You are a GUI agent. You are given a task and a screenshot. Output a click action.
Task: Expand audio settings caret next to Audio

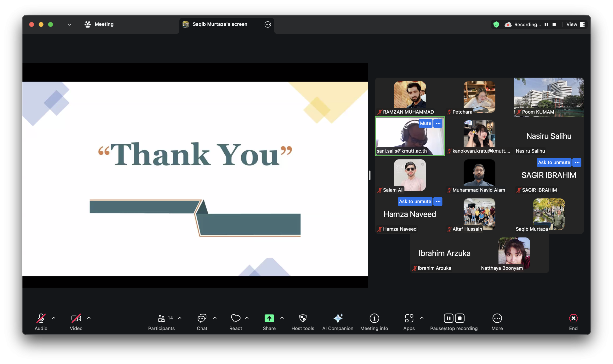tap(54, 318)
